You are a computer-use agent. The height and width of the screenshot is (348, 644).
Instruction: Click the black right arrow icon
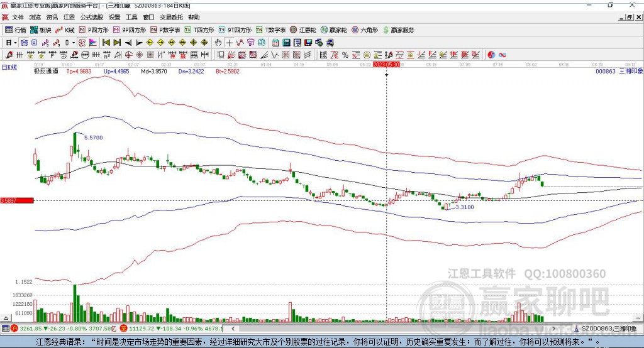tap(139, 43)
